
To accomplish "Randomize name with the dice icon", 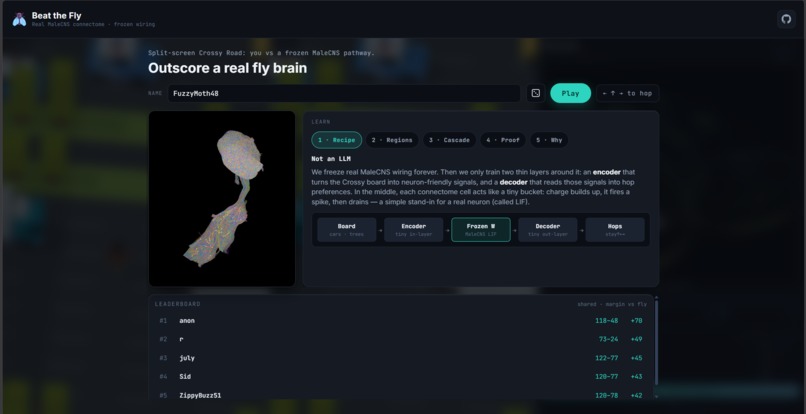I will tap(536, 93).
